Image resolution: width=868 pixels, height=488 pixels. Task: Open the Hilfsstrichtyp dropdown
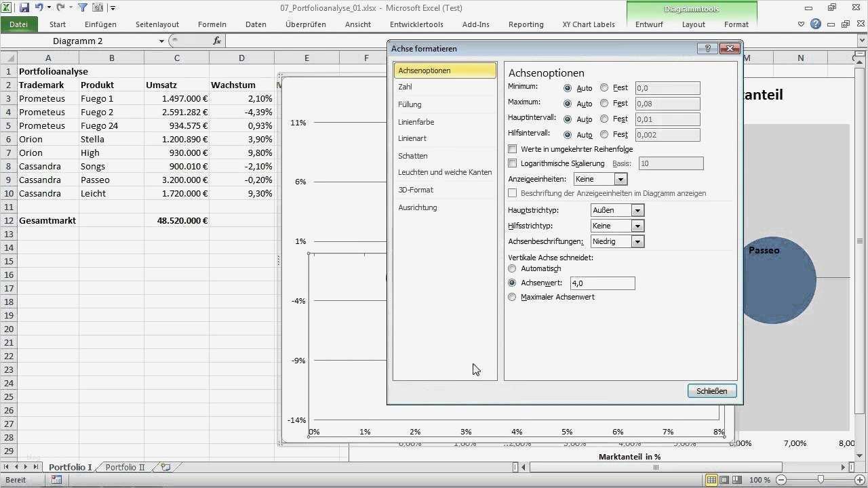pyautogui.click(x=637, y=226)
